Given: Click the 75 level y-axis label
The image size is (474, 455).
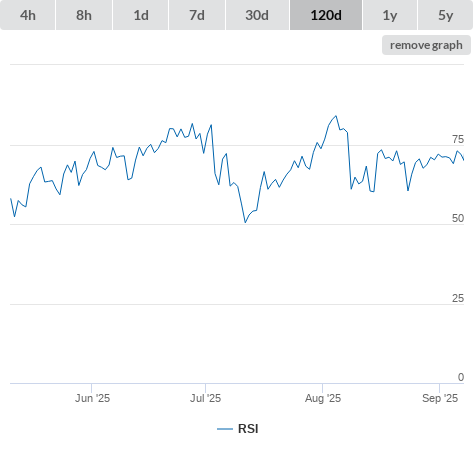Looking at the screenshot, I should pyautogui.click(x=458, y=139).
